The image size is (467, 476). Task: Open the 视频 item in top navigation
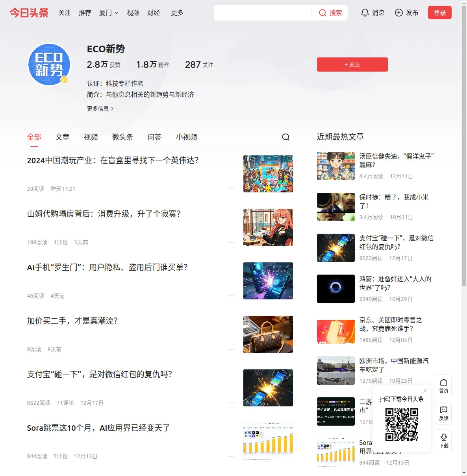(133, 13)
